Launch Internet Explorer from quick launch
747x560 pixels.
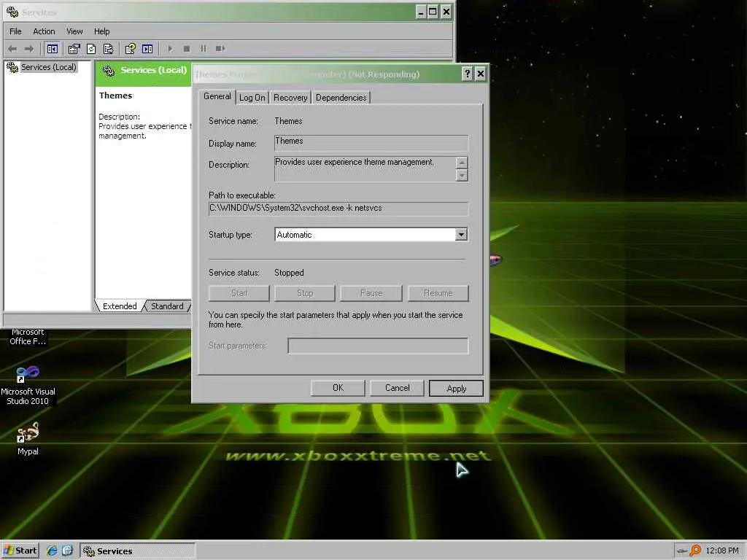tap(52, 551)
